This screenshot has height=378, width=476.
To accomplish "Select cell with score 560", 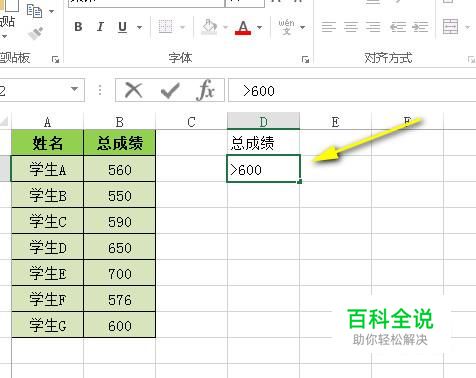I will coord(120,169).
